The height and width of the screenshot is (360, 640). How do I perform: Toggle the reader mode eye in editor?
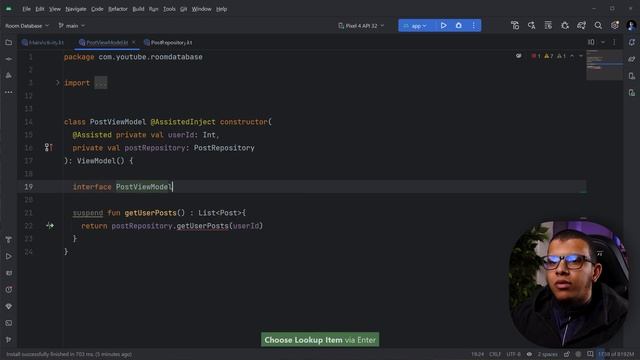[518, 56]
